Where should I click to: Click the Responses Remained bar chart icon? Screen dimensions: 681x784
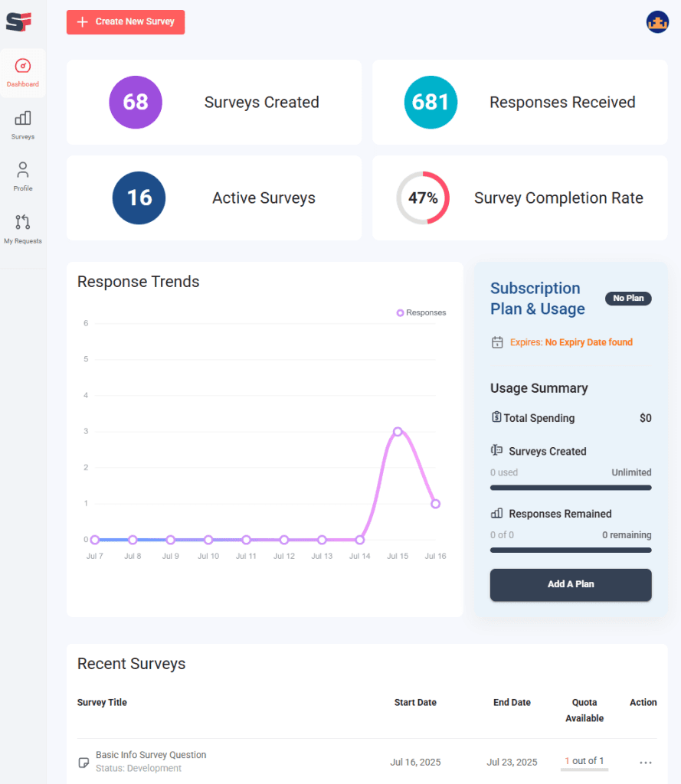click(x=496, y=514)
